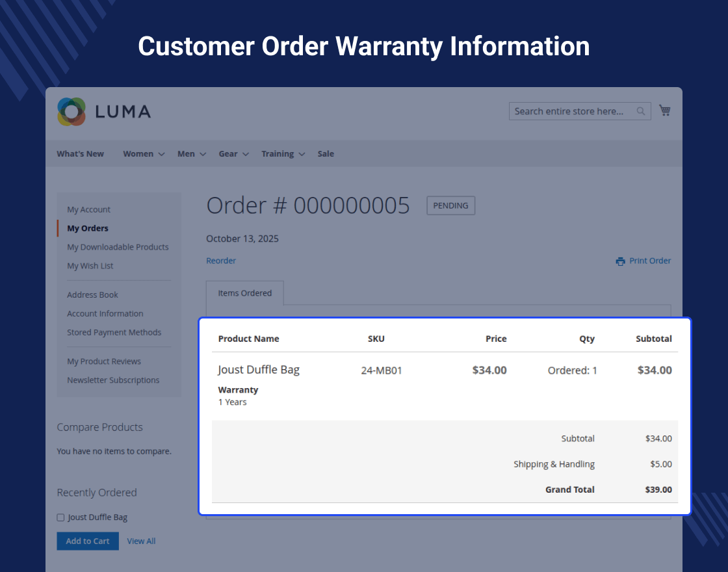Screen dimensions: 728x572
Task: Click the Price column header
Action: (x=496, y=339)
